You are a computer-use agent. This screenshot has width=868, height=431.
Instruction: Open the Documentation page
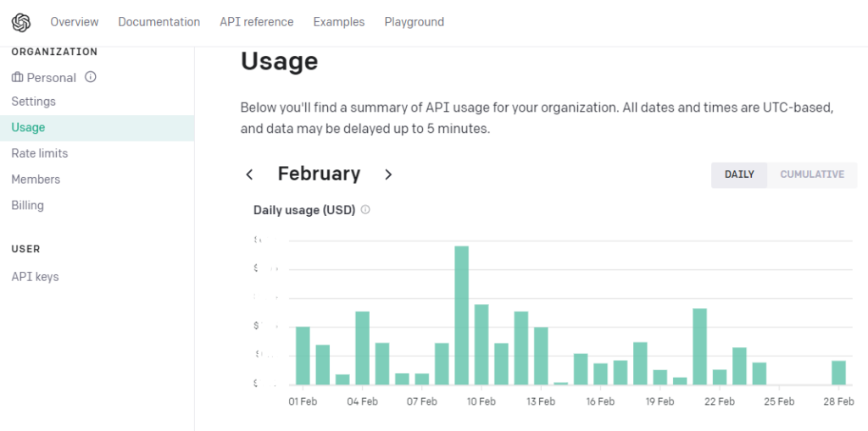159,22
